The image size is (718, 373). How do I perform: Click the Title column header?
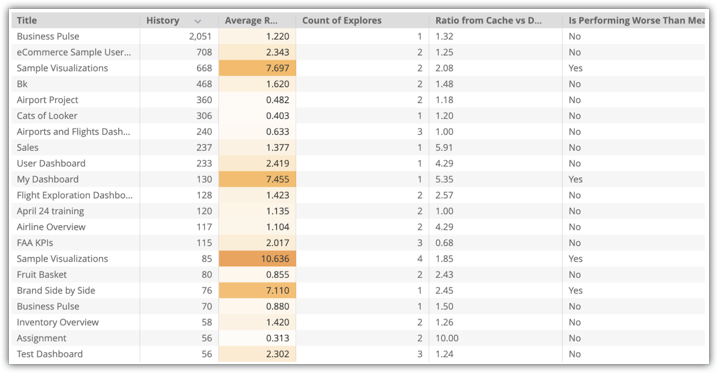click(27, 21)
